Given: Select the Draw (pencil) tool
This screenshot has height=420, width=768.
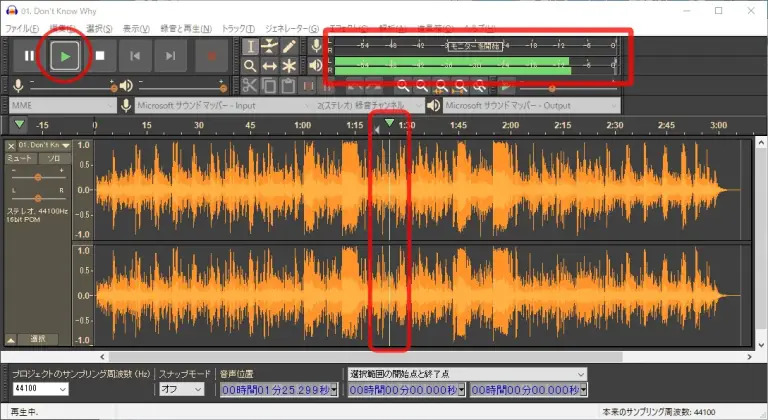Looking at the screenshot, I should [289, 47].
